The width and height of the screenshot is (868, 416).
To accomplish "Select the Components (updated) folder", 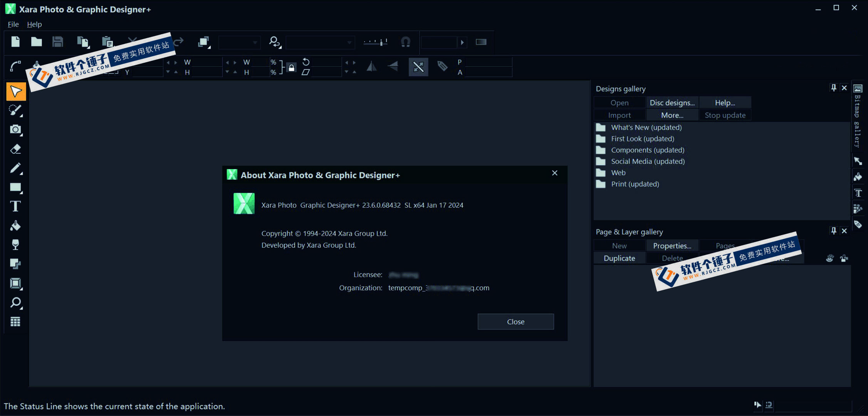I will (x=641, y=150).
